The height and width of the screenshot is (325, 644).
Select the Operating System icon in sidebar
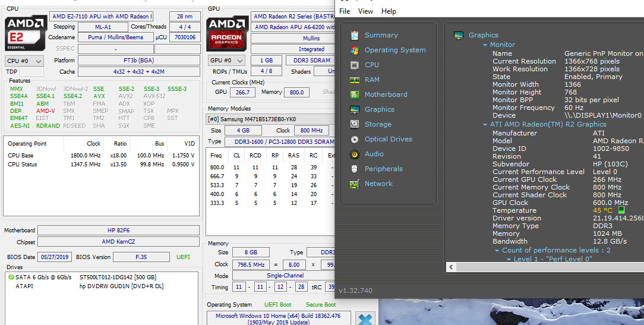pos(355,50)
